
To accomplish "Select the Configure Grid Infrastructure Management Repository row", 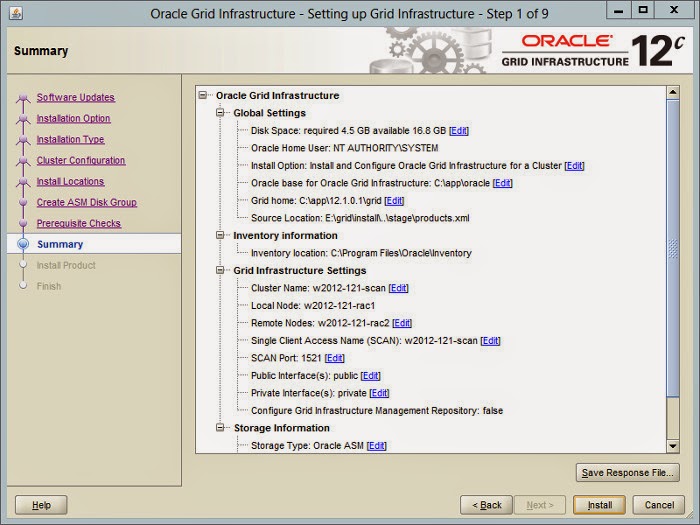I will (377, 410).
